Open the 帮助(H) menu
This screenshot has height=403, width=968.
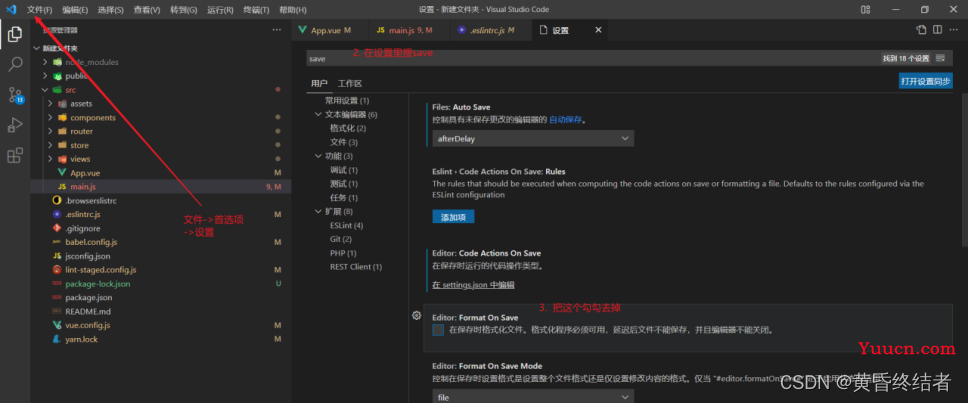(x=293, y=10)
